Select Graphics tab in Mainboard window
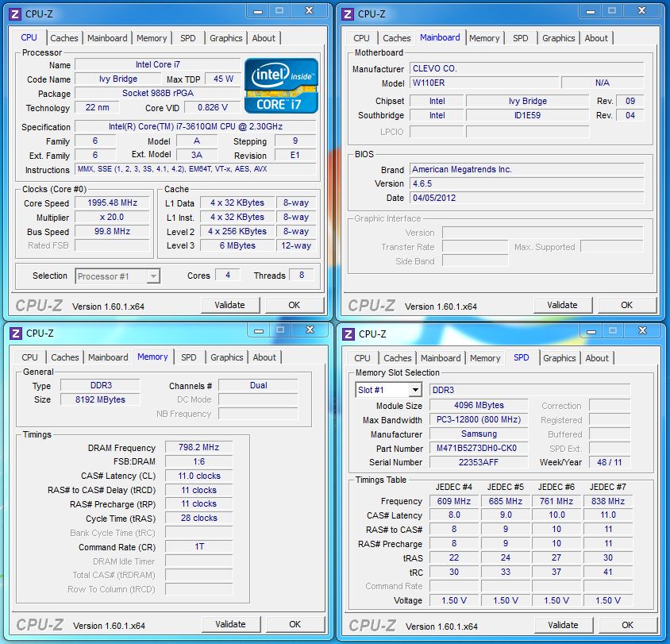Image resolution: width=670 pixels, height=644 pixels. pos(559,38)
